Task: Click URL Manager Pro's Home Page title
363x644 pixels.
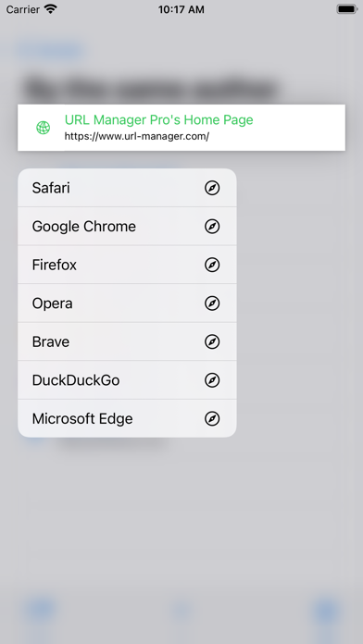Action: pyautogui.click(x=158, y=119)
